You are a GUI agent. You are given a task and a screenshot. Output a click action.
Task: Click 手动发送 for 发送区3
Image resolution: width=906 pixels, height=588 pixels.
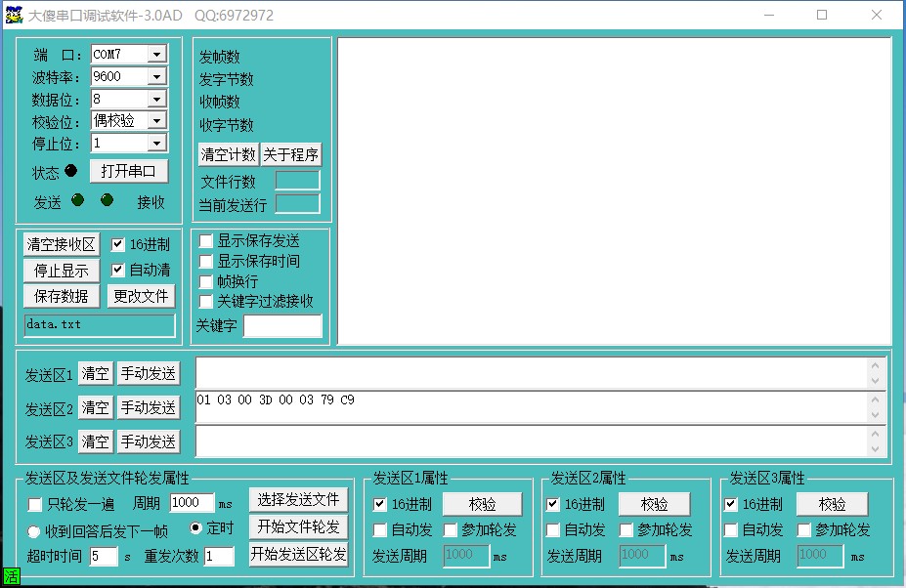148,441
